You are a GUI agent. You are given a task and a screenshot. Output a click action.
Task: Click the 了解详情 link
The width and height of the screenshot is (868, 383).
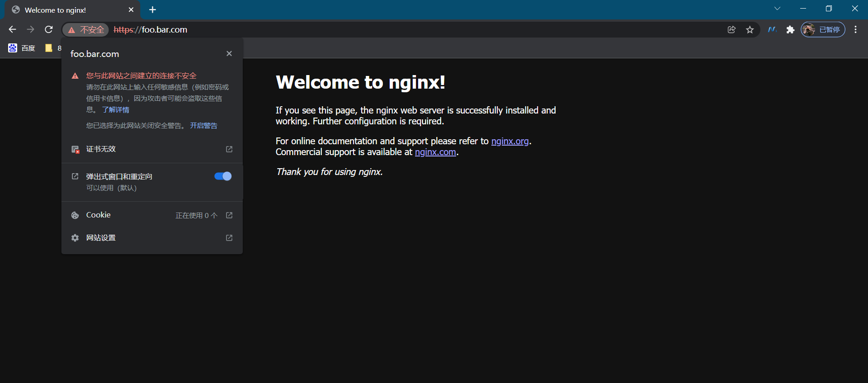click(116, 110)
